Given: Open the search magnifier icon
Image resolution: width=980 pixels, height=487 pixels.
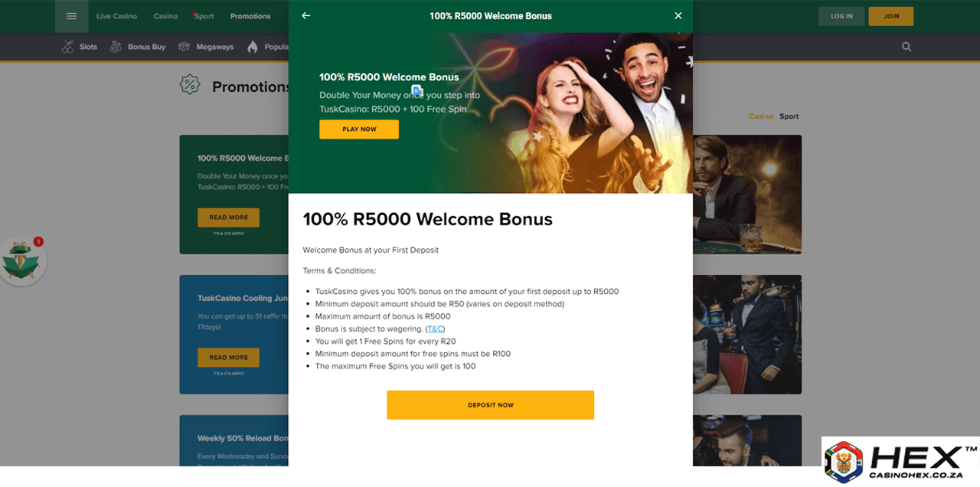Looking at the screenshot, I should [x=906, y=47].
